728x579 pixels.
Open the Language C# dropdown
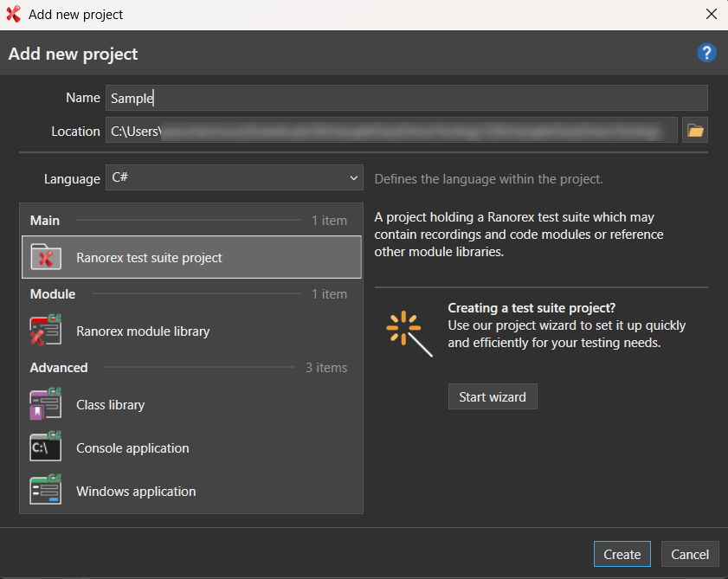[x=235, y=177]
